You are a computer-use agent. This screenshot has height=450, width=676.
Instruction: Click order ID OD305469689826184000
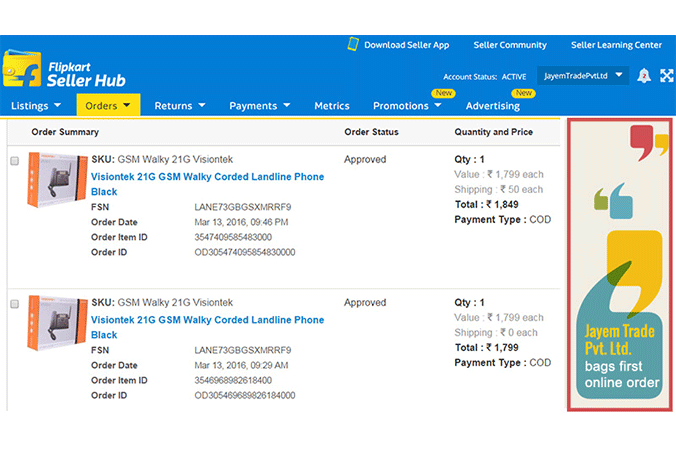[244, 395]
